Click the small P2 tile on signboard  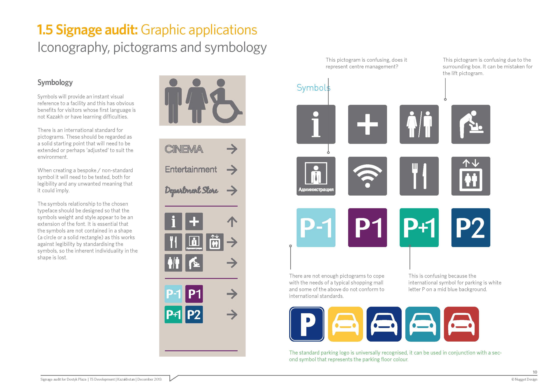coord(194,314)
